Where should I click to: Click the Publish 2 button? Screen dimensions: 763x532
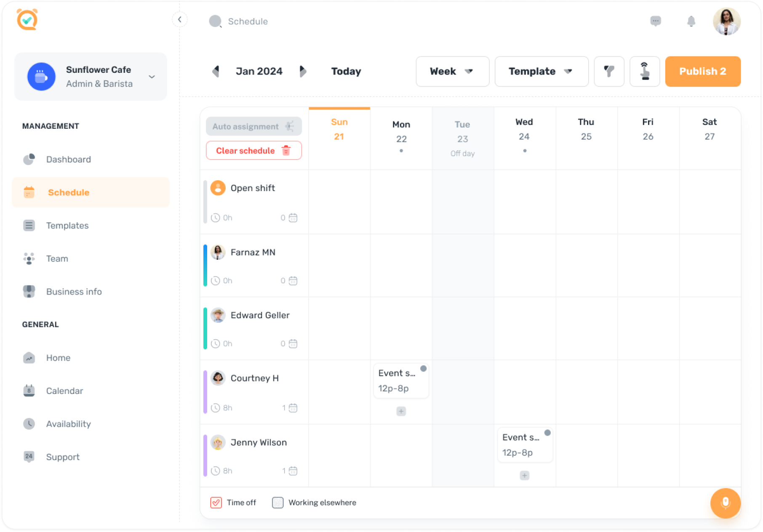coord(702,72)
